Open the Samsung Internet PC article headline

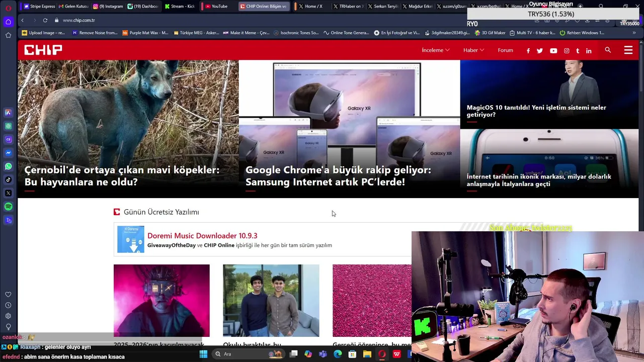pos(338,175)
